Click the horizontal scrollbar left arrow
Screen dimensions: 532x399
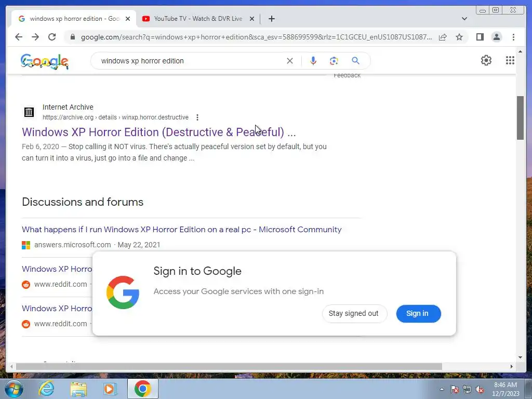[x=11, y=366]
